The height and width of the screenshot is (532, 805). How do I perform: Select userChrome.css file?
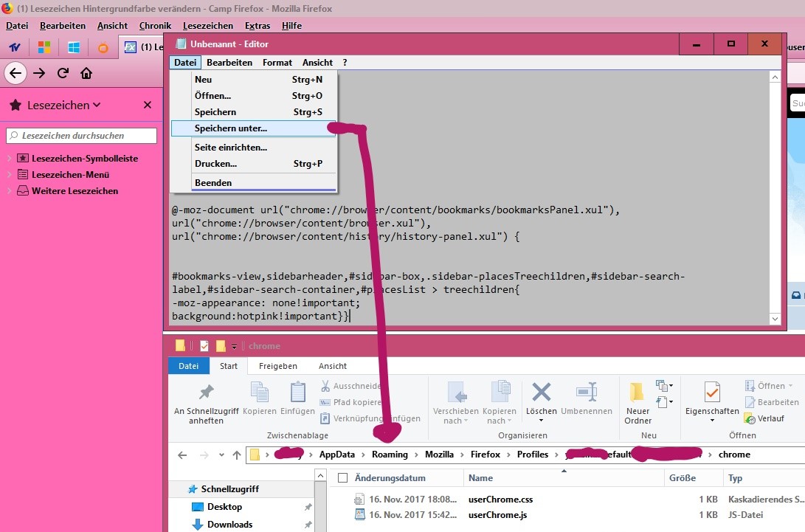[500, 499]
